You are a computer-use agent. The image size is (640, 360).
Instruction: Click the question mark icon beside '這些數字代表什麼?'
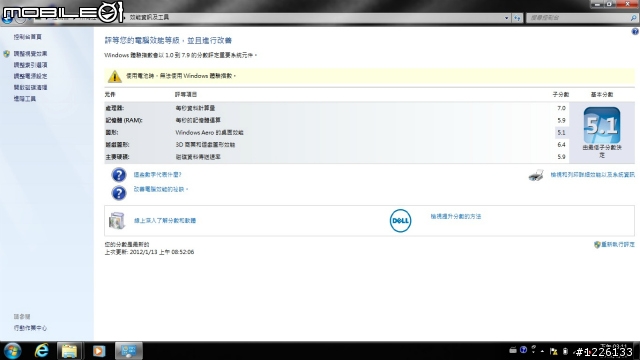coord(119,175)
